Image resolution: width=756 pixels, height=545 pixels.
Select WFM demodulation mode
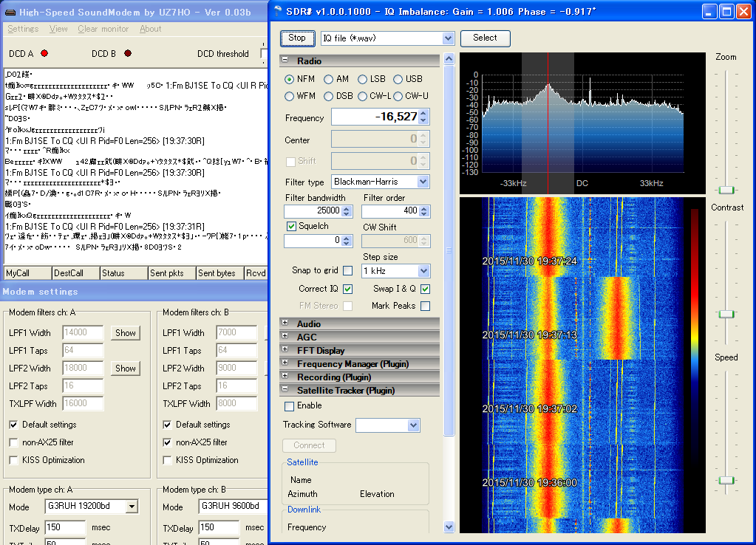pos(289,97)
